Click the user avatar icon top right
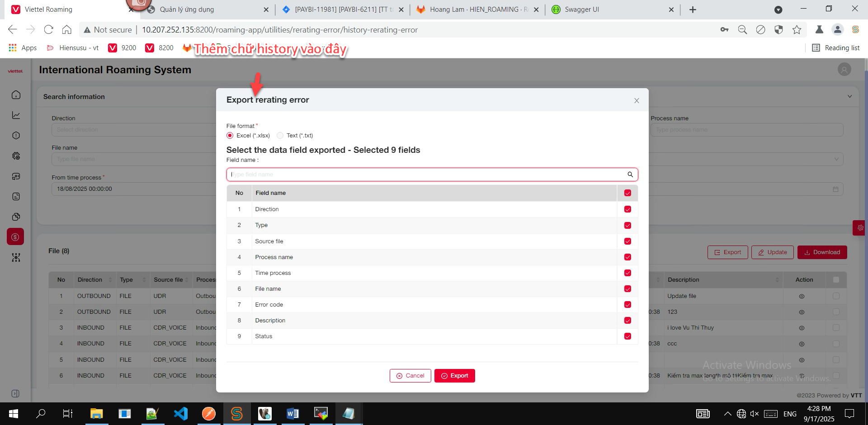The image size is (868, 425). pos(844,70)
